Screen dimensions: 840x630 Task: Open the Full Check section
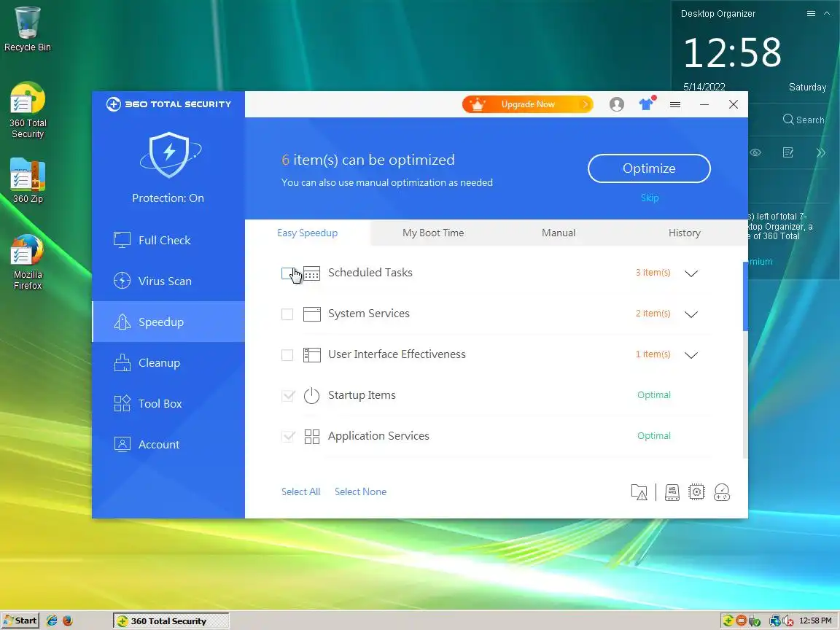click(168, 240)
